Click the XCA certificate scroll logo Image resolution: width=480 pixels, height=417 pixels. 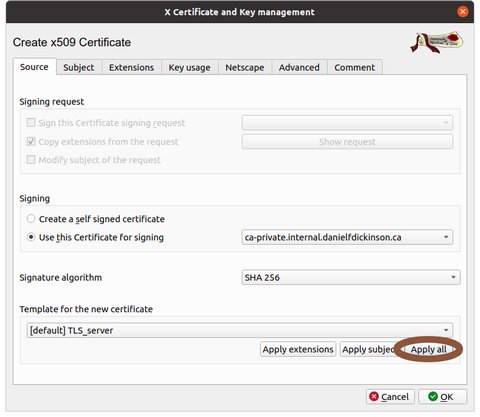click(436, 43)
